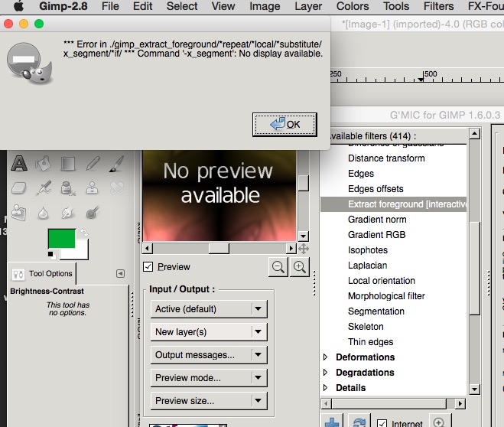Open the Output messages dropdown
Image resolution: width=504 pixels, height=427 pixels.
point(209,355)
